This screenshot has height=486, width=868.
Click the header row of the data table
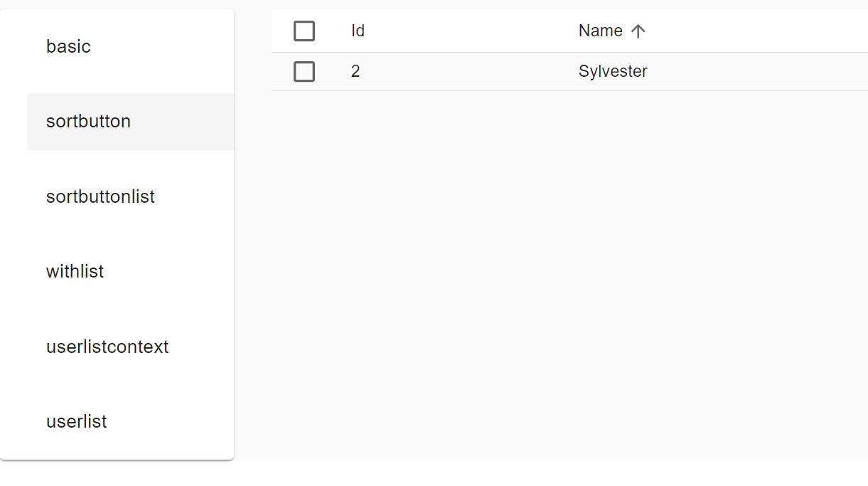498,31
